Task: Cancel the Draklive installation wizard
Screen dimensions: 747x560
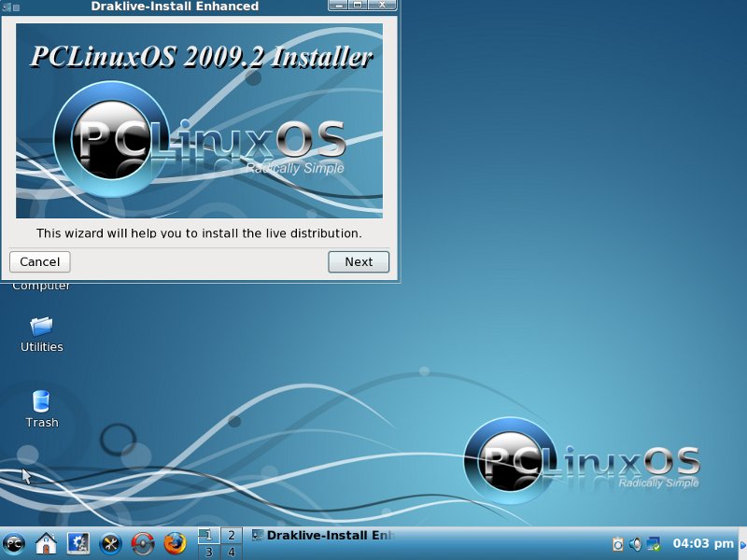Action: coord(40,262)
